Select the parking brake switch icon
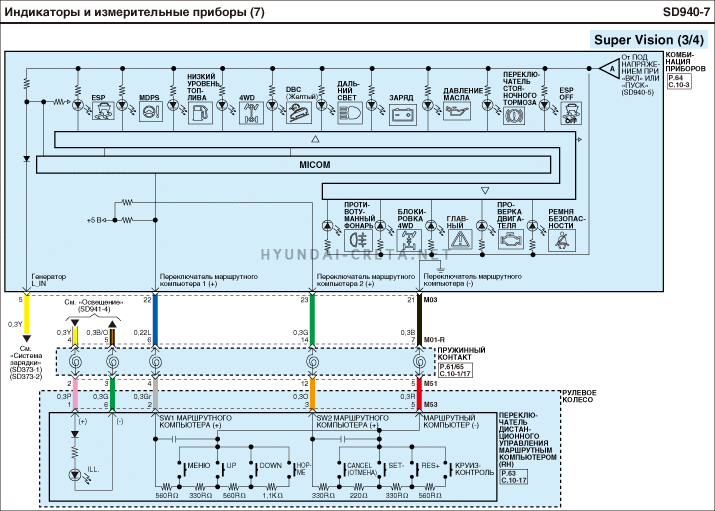The height and width of the screenshot is (511, 715). (x=514, y=115)
